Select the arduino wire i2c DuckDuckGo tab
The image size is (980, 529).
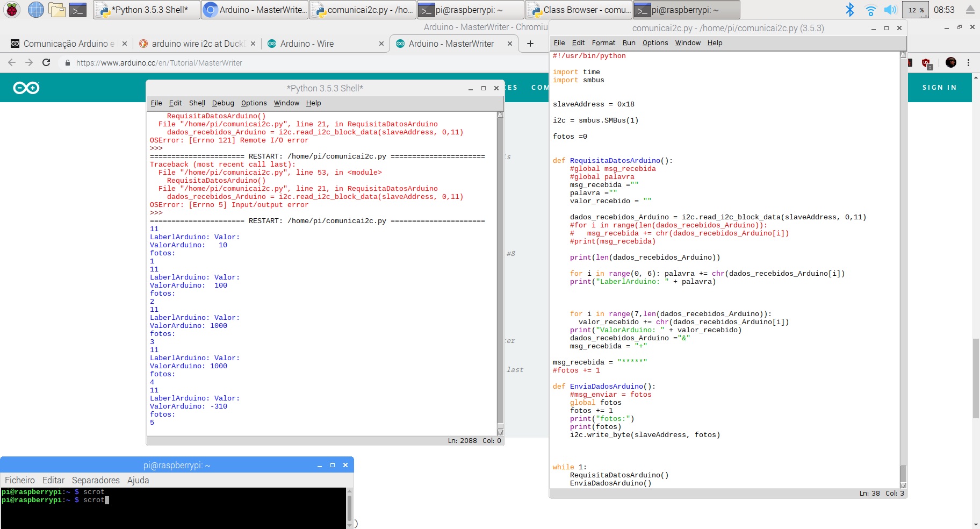tap(197, 44)
